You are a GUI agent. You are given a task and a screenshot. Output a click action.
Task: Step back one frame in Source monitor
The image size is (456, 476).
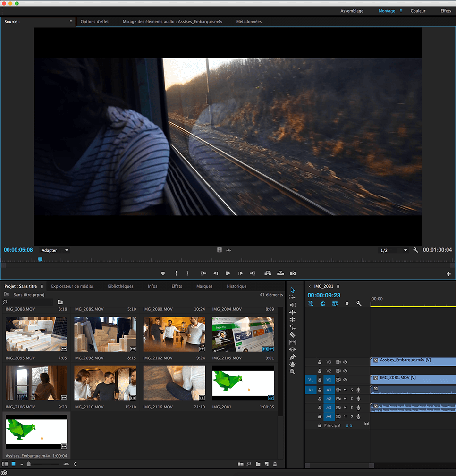click(x=215, y=273)
